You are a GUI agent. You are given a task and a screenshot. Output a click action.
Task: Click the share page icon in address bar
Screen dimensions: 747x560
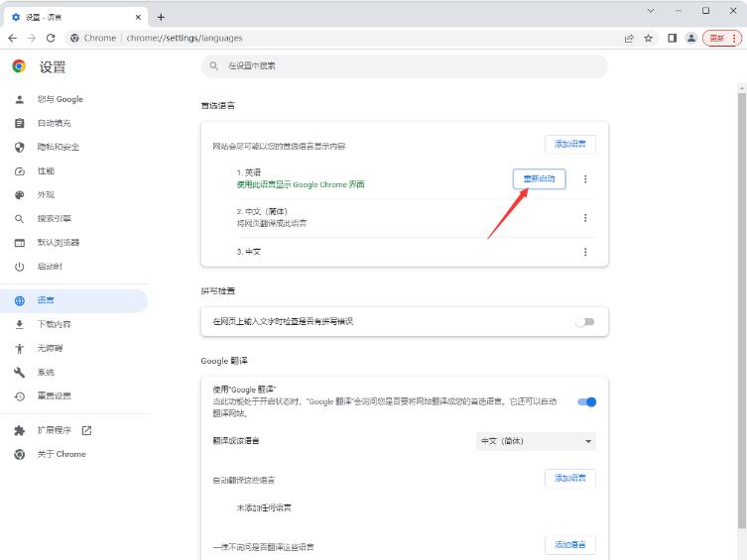629,38
